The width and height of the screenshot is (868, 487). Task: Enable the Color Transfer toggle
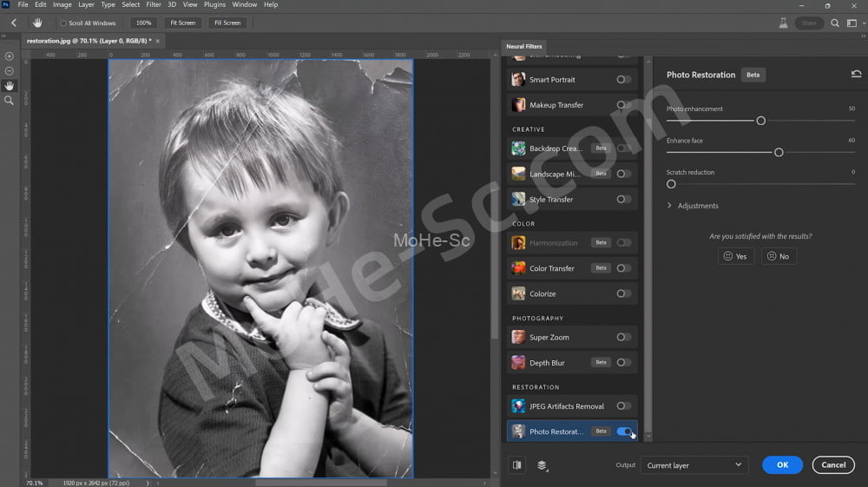(x=624, y=268)
